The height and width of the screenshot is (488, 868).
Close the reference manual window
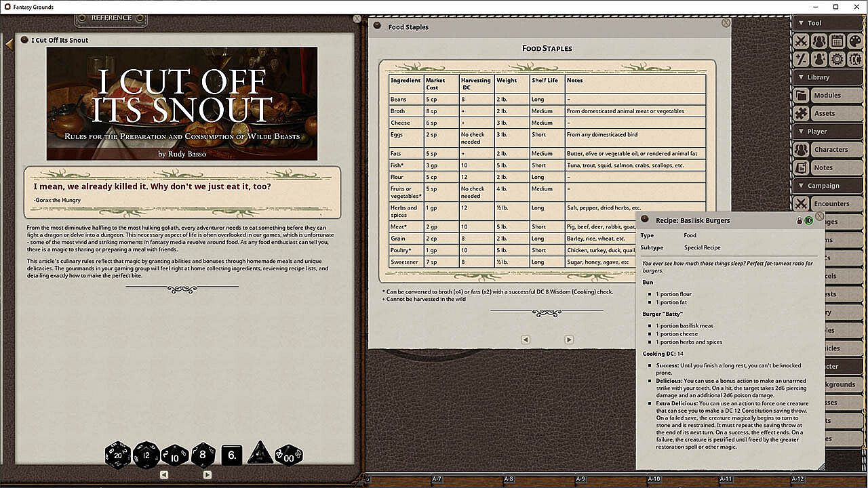coord(357,19)
